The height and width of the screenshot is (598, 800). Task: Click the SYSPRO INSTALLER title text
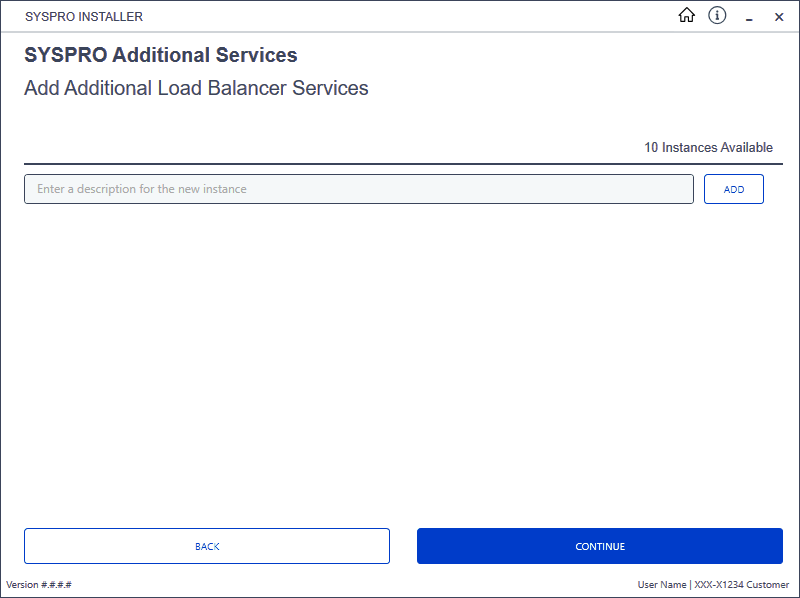[x=84, y=16]
